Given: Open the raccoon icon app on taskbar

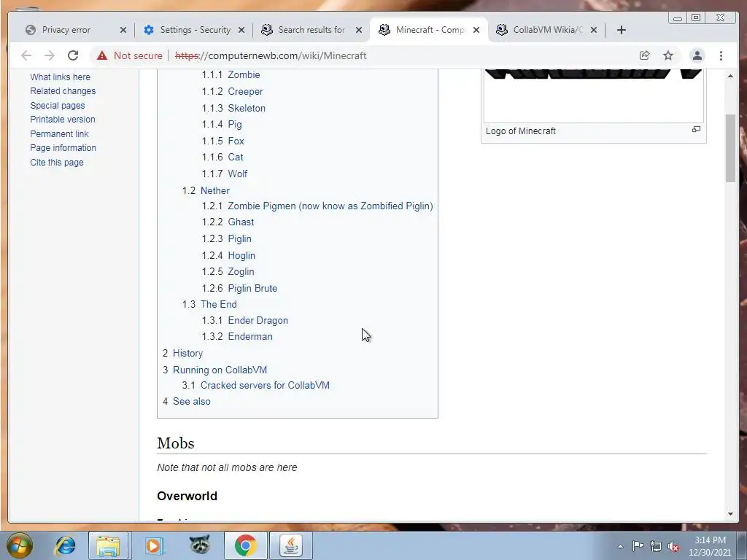Looking at the screenshot, I should [200, 545].
